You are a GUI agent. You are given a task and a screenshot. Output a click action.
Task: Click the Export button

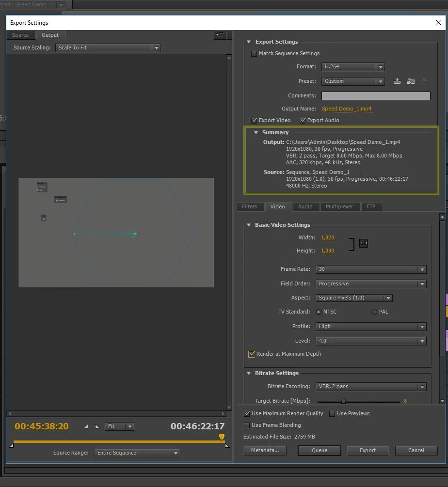click(368, 450)
